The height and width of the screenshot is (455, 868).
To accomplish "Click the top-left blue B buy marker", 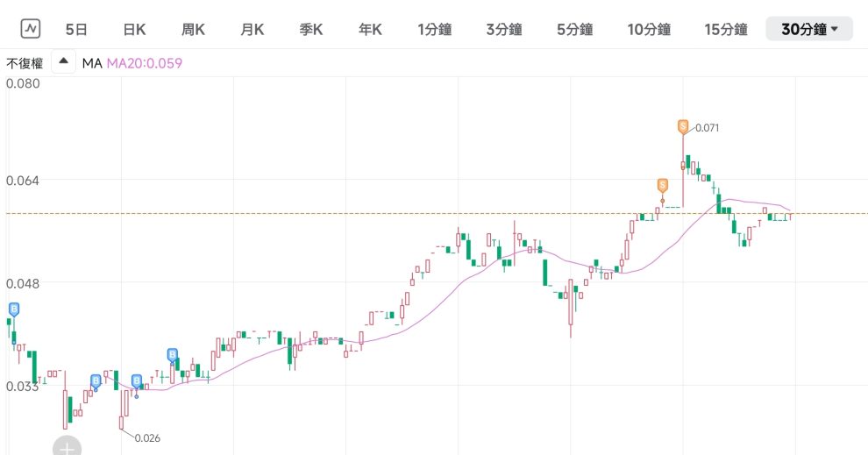I will coord(14,309).
